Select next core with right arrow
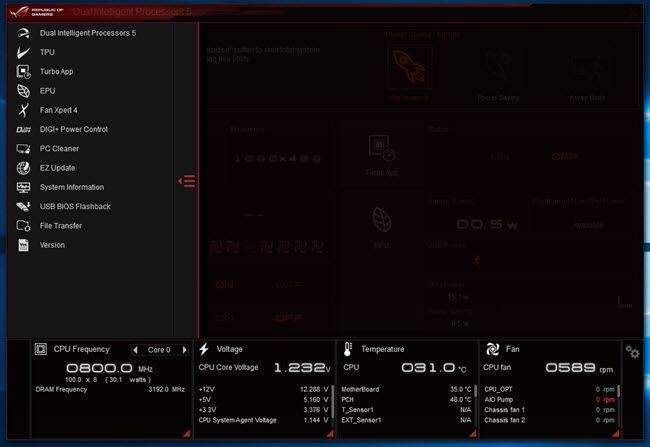650x447 pixels. 184,350
